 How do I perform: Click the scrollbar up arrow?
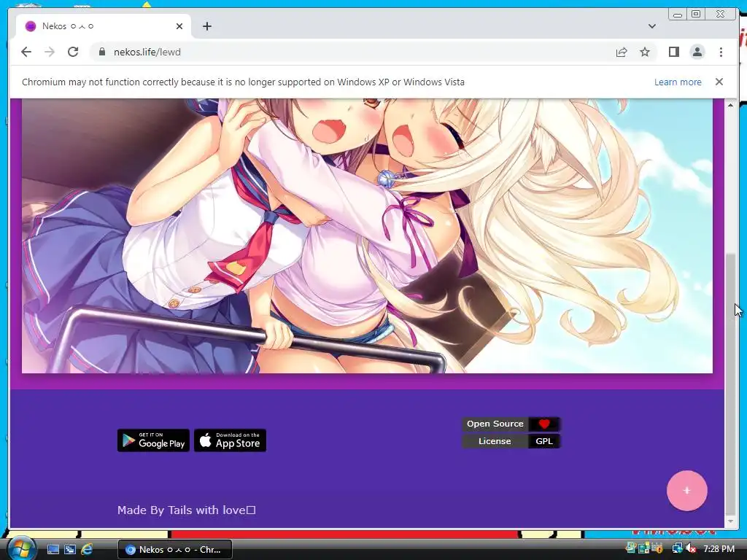tap(730, 105)
